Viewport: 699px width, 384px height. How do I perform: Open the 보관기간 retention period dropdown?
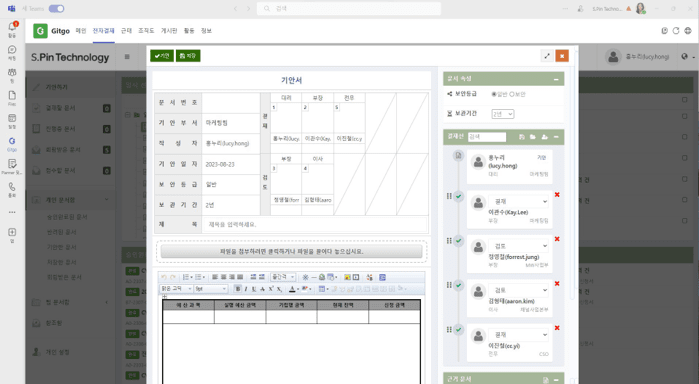503,114
